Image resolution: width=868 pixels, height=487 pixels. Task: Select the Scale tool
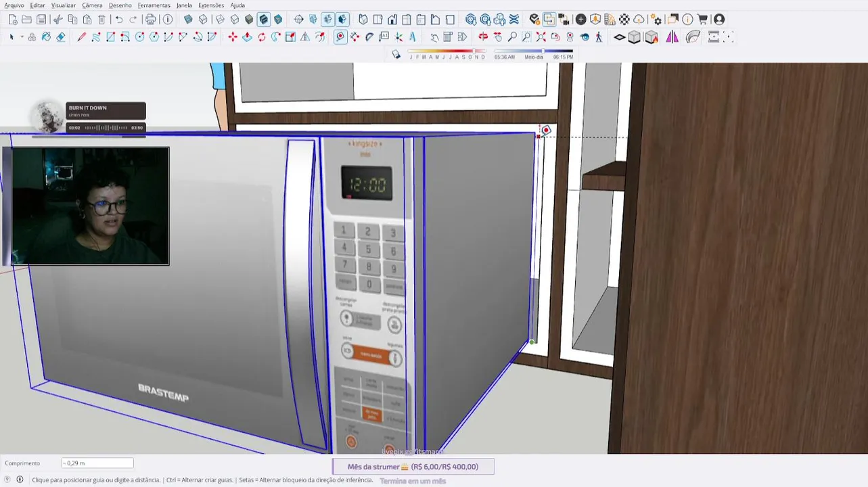point(291,37)
